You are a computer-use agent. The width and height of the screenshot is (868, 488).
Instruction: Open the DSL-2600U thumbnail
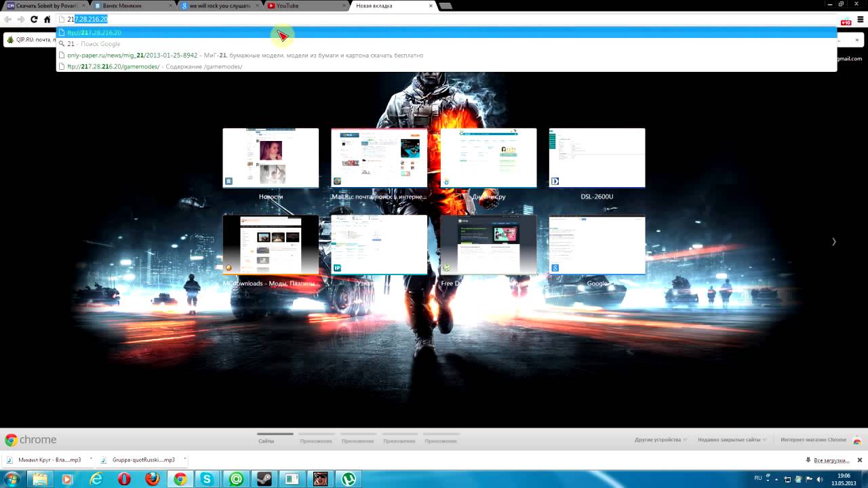597,158
